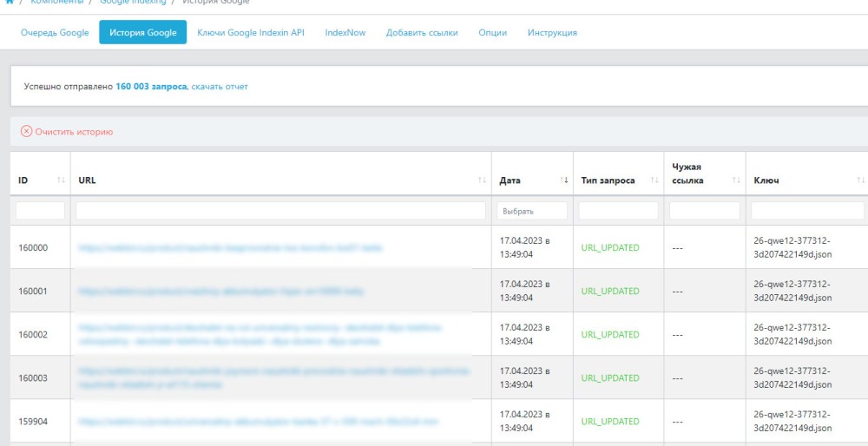
Task: Click URL_UPDATED status in row 159904
Action: 610,422
